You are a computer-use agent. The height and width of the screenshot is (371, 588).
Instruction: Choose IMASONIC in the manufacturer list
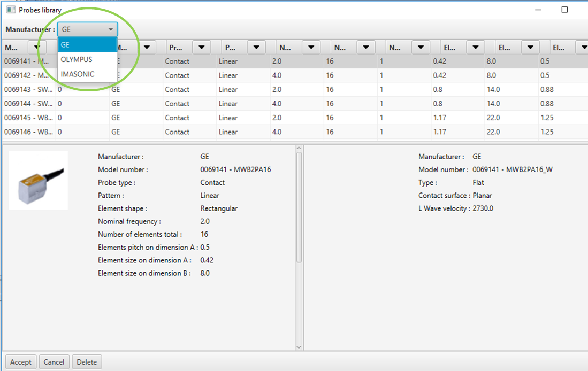[78, 74]
